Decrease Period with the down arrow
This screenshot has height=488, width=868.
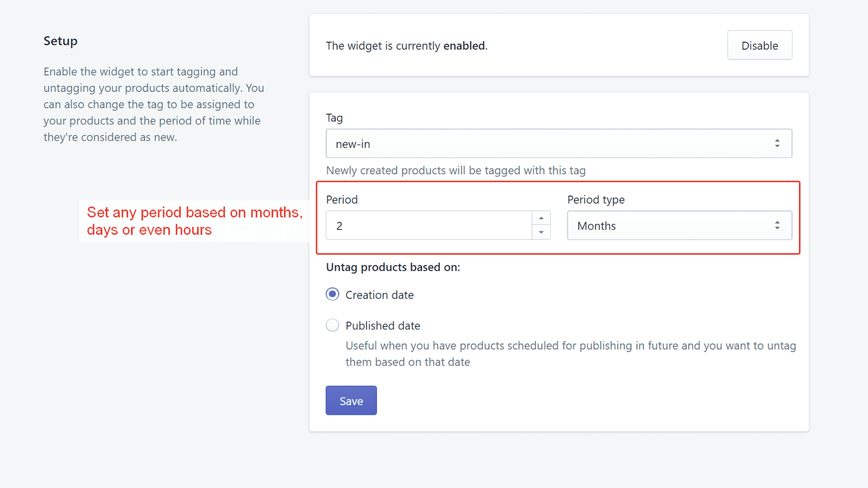point(541,232)
